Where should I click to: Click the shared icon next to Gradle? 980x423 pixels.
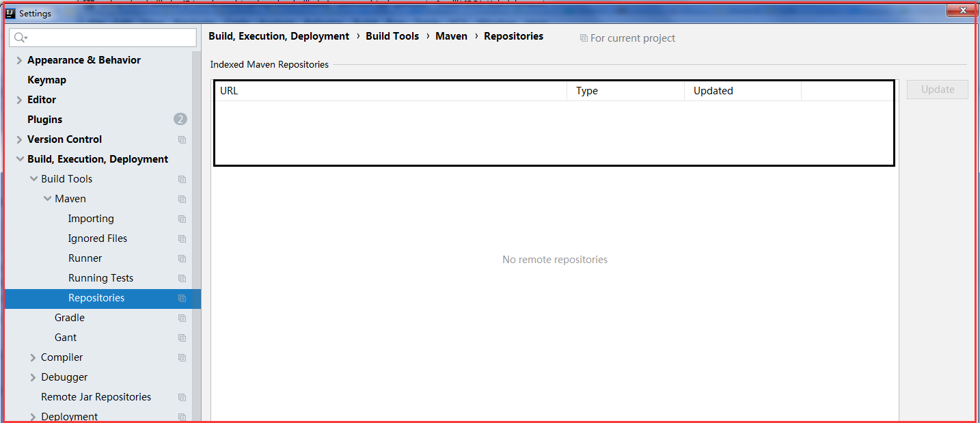pos(182,318)
